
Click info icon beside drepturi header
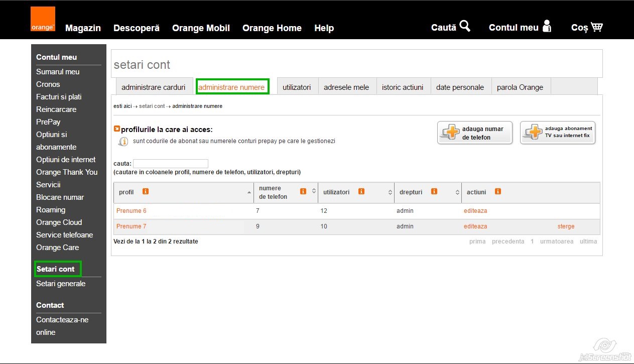[434, 191]
